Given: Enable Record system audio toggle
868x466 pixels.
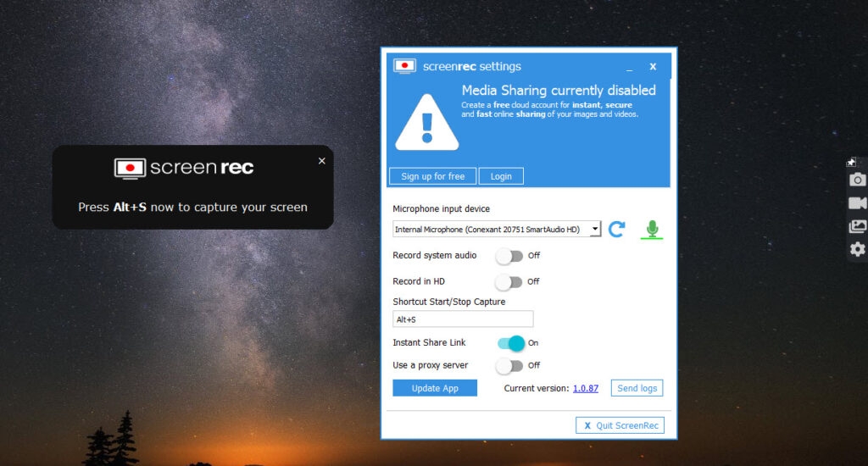Looking at the screenshot, I should coord(509,256).
